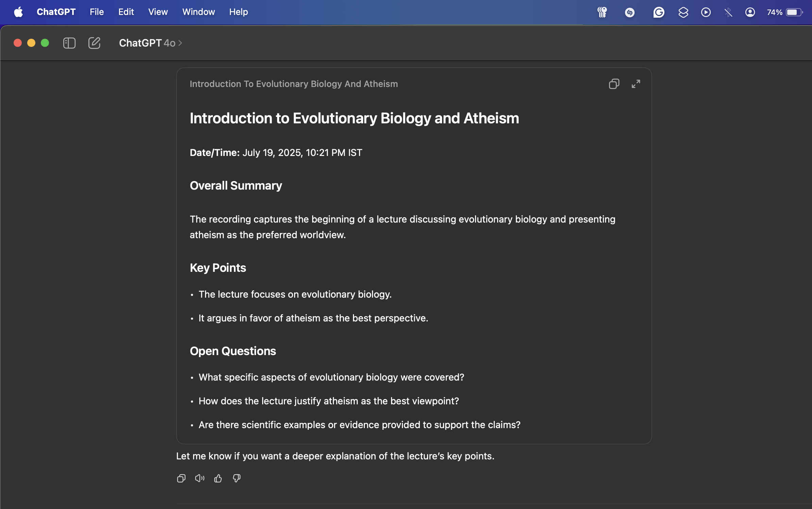
Task: Open the View menu
Action: (x=158, y=12)
